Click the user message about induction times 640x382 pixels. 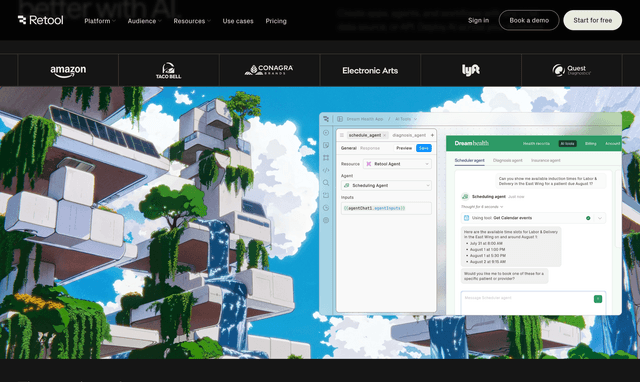(x=551, y=181)
